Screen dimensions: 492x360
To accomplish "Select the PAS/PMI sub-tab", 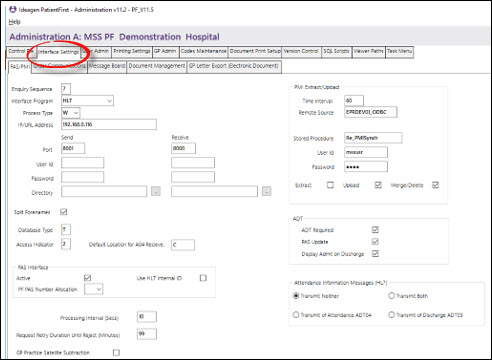I will click(x=20, y=67).
